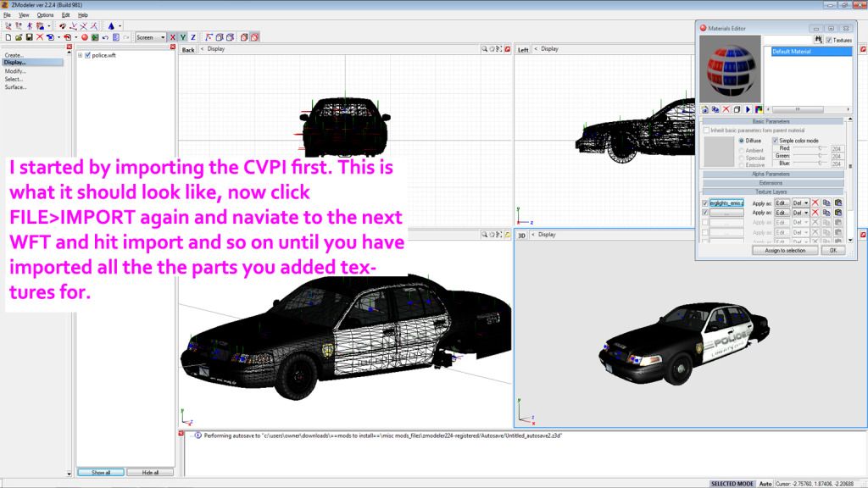Toggle the Y axis button
This screenshot has width=868, height=488.
pyautogui.click(x=183, y=37)
